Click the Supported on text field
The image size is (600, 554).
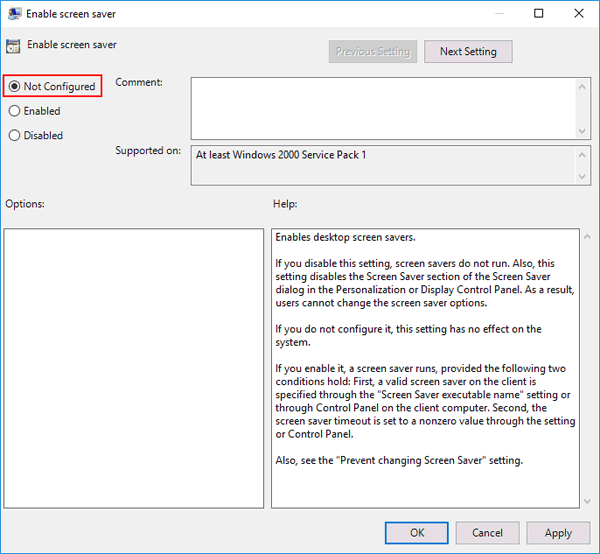380,165
